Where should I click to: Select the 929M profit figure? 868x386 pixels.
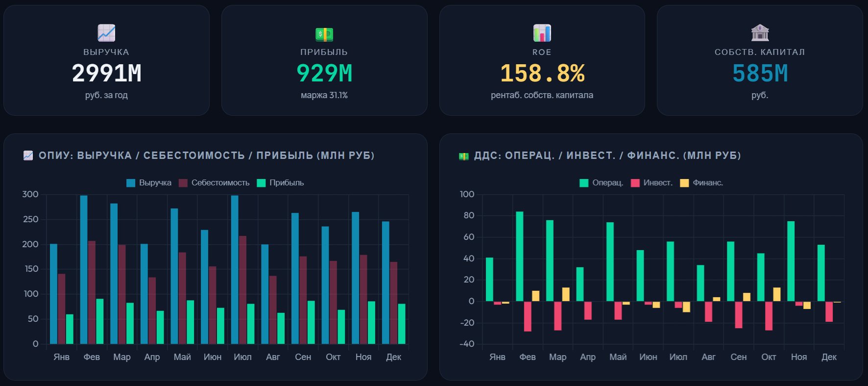tap(324, 74)
